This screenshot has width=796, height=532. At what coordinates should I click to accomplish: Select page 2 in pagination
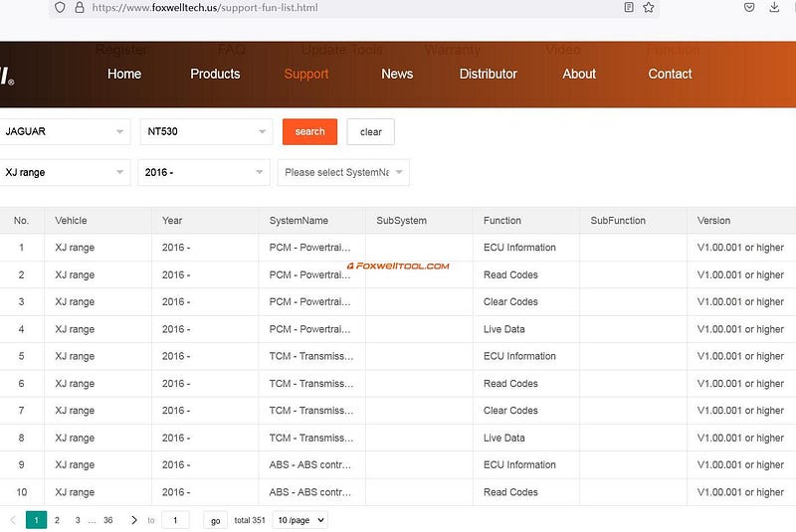(57, 520)
